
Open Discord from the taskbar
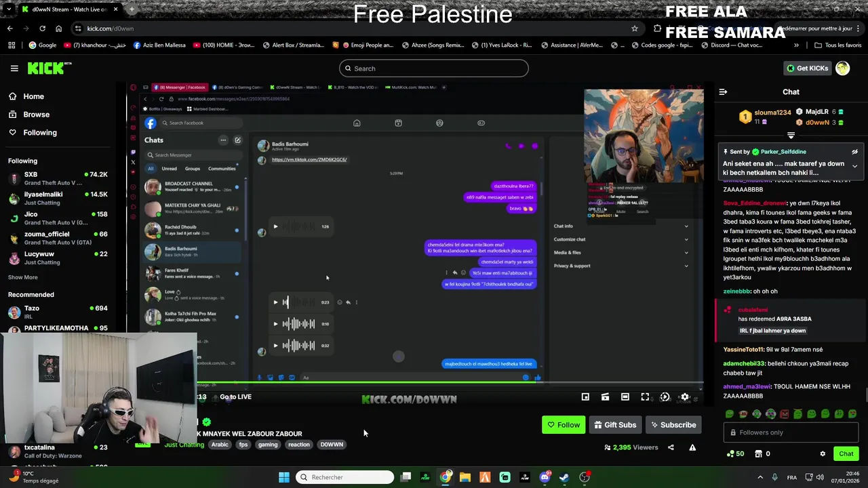point(545,477)
